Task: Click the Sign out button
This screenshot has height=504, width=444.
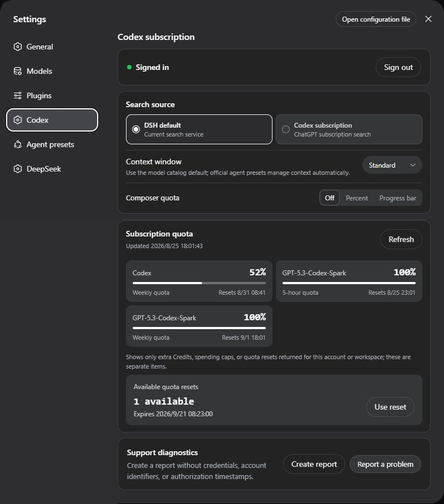Action: [x=398, y=67]
